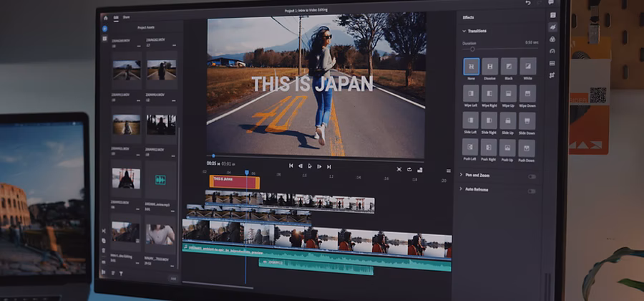This screenshot has width=644, height=301.
Task: Select the Edit tab
Action: coord(116,18)
